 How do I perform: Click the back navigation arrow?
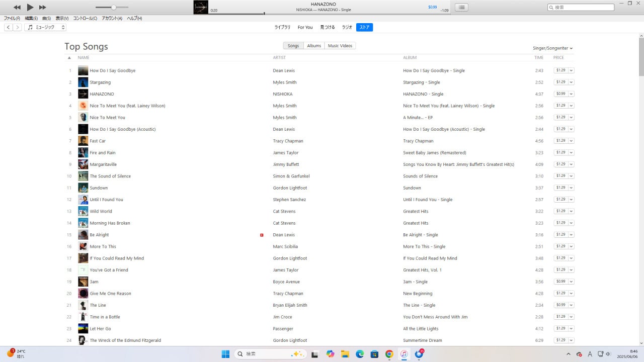coord(9,27)
